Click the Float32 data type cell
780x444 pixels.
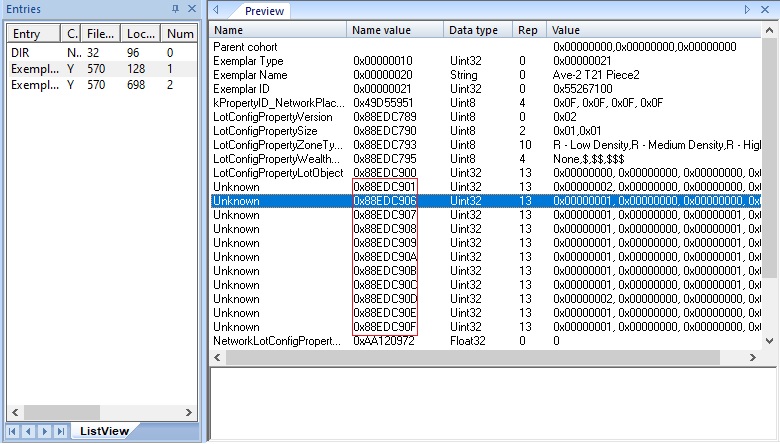pos(468,341)
